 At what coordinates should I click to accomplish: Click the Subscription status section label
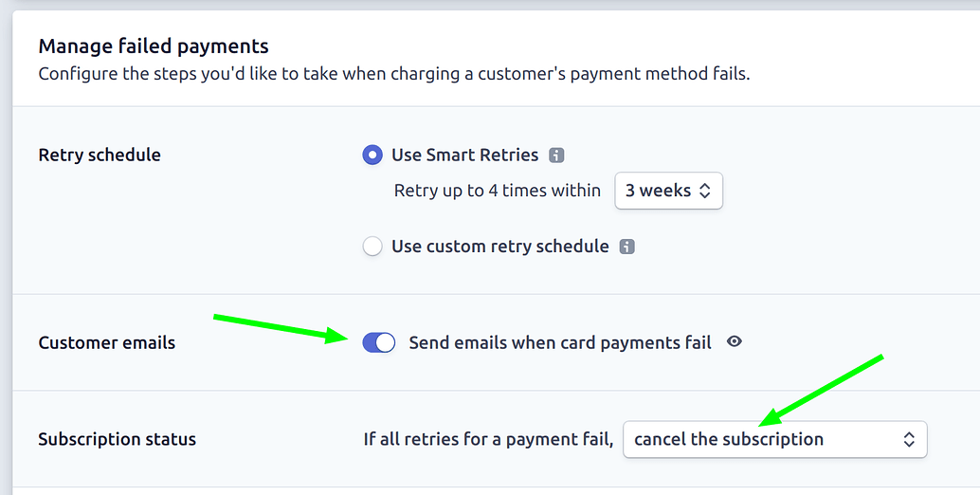point(118,439)
